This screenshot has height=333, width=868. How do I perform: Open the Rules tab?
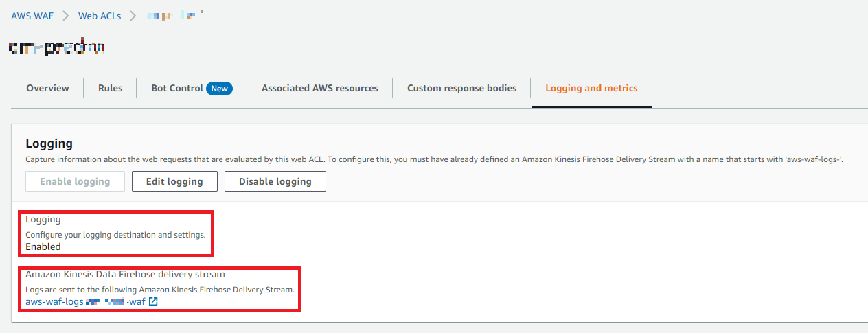[110, 89]
